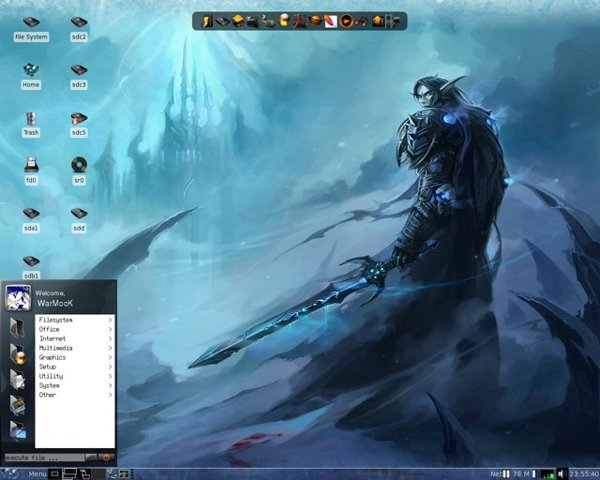Viewport: 600px width, 480px height.
Task: Click the WarMocK user avatar picture
Action: 18,297
